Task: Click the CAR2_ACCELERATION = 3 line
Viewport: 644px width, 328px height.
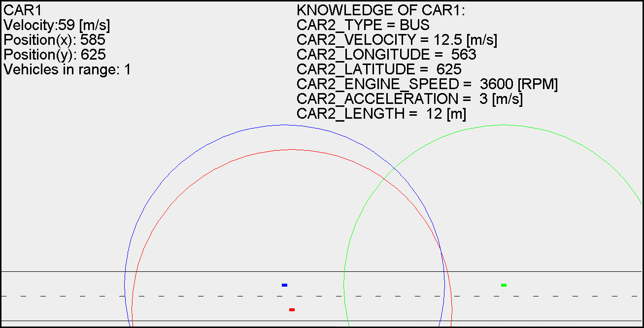Action: pos(409,99)
